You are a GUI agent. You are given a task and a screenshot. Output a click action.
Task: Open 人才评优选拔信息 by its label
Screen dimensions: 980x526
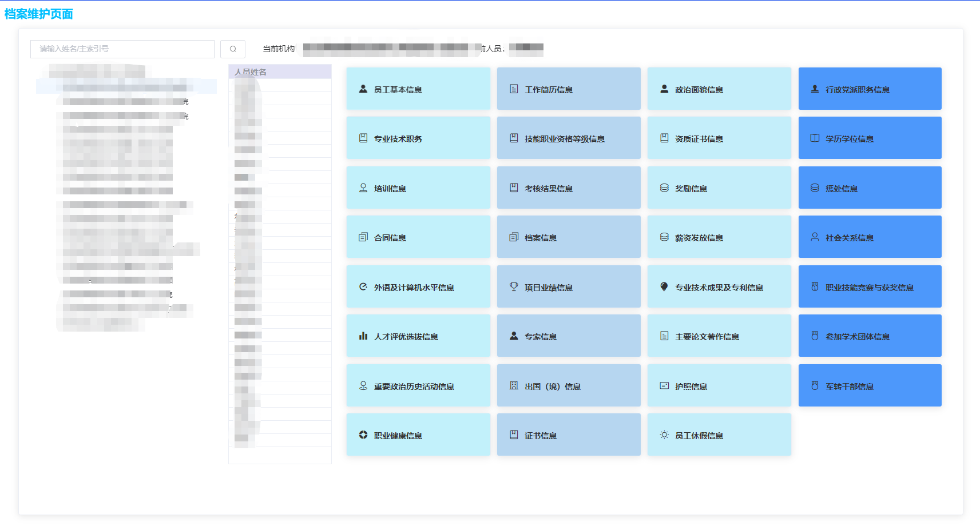pyautogui.click(x=406, y=337)
